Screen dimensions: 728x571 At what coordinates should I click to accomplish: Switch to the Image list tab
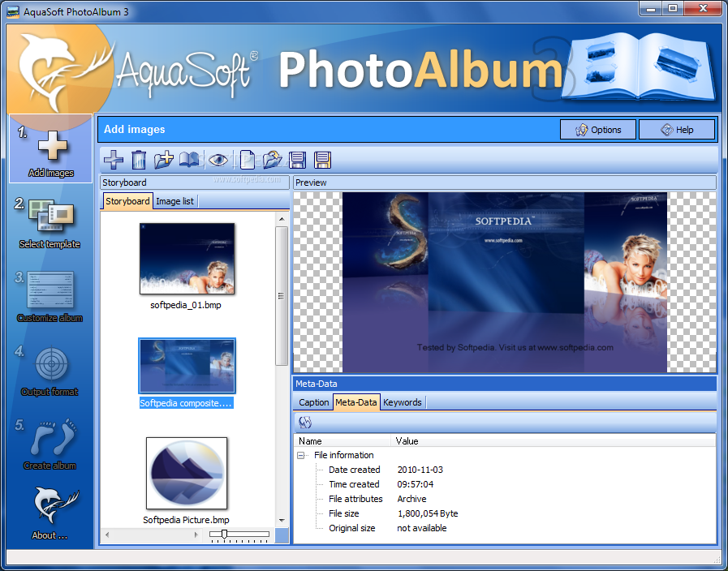(x=174, y=201)
